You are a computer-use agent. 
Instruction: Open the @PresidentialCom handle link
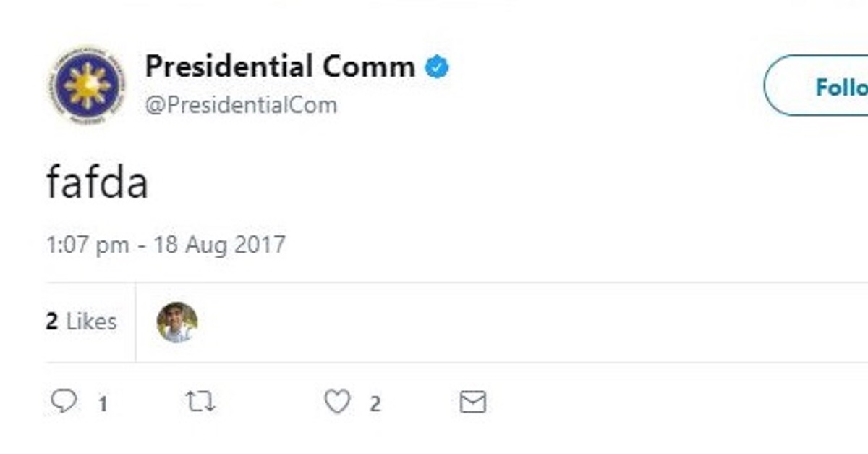[241, 105]
